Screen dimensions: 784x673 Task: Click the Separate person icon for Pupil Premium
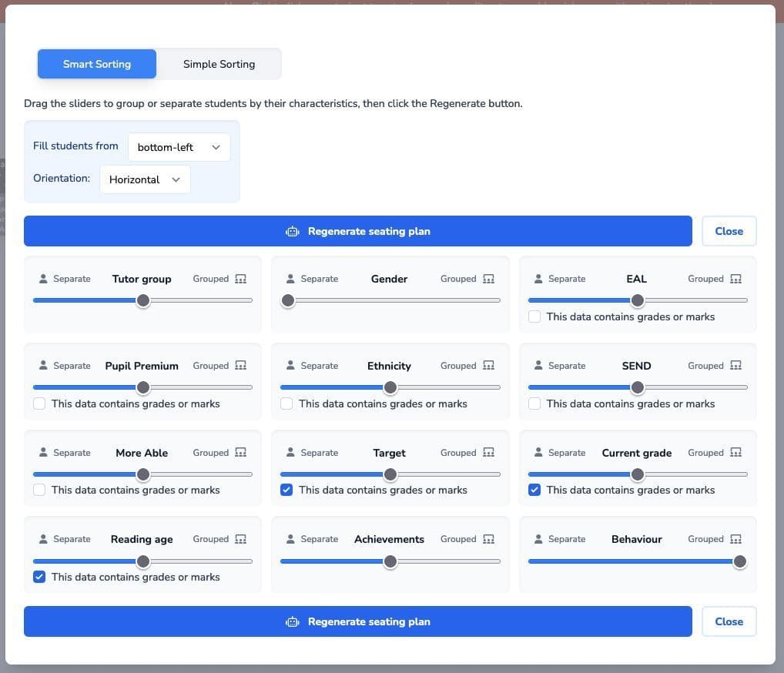(43, 366)
